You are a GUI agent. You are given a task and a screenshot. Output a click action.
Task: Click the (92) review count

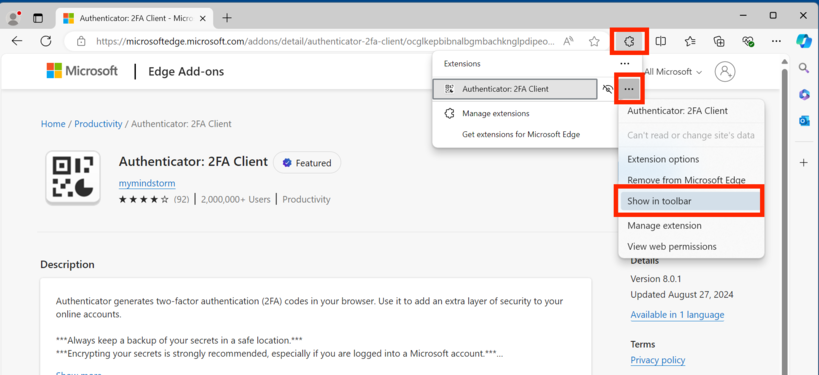click(x=181, y=199)
